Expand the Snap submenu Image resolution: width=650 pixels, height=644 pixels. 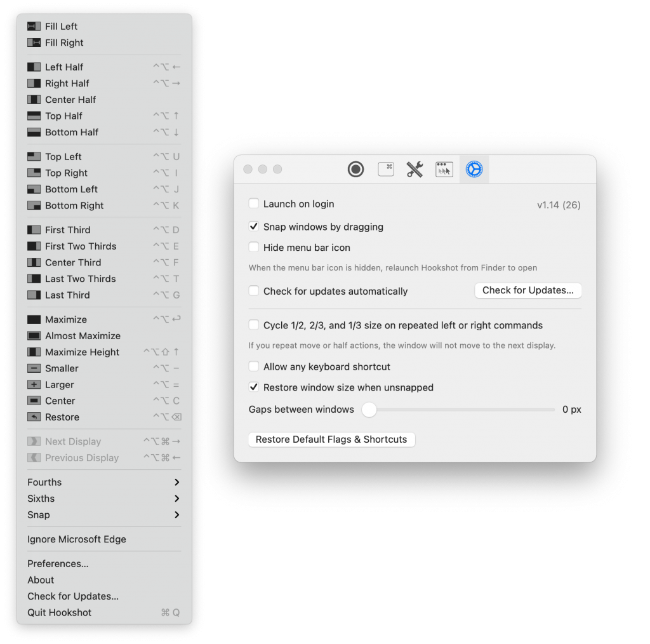104,514
